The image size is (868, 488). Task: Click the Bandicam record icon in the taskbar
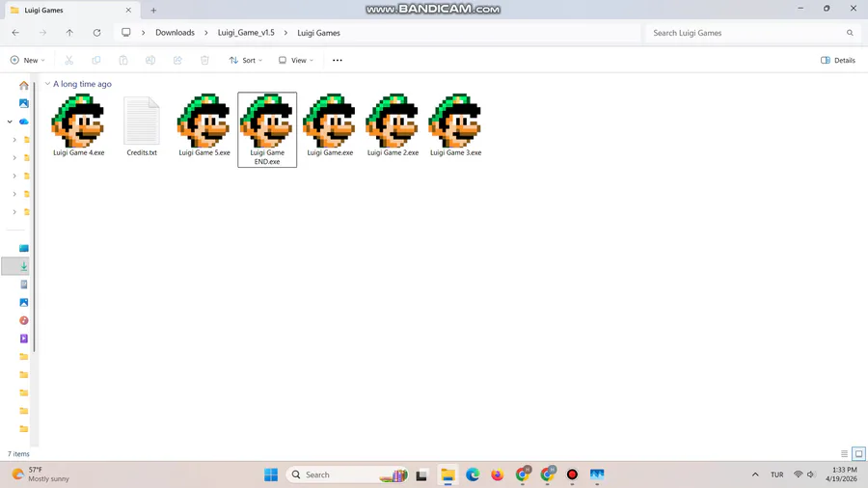pos(572,474)
